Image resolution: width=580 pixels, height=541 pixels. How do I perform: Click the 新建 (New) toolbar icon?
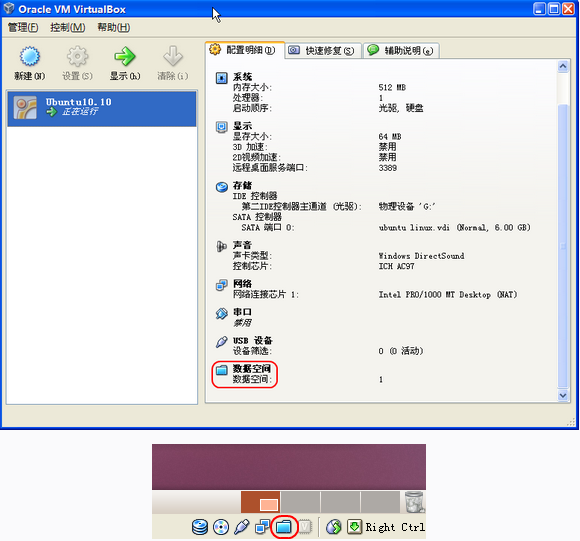pos(30,56)
